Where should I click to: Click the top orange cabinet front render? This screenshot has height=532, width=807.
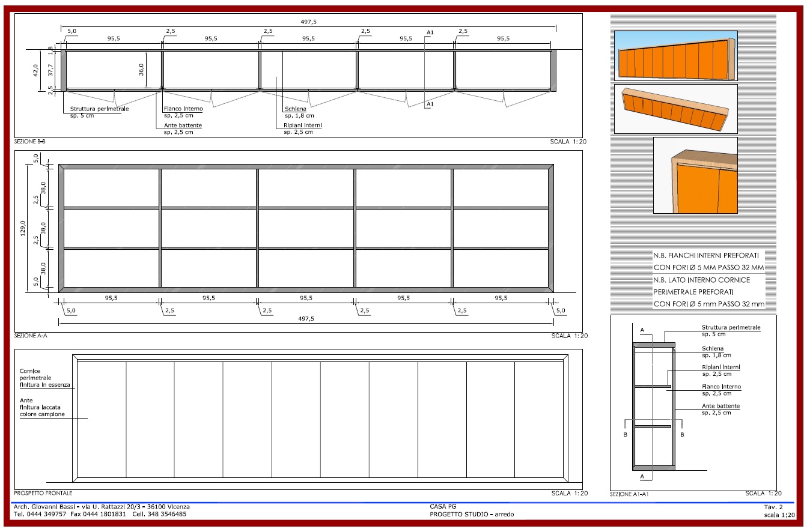point(675,55)
